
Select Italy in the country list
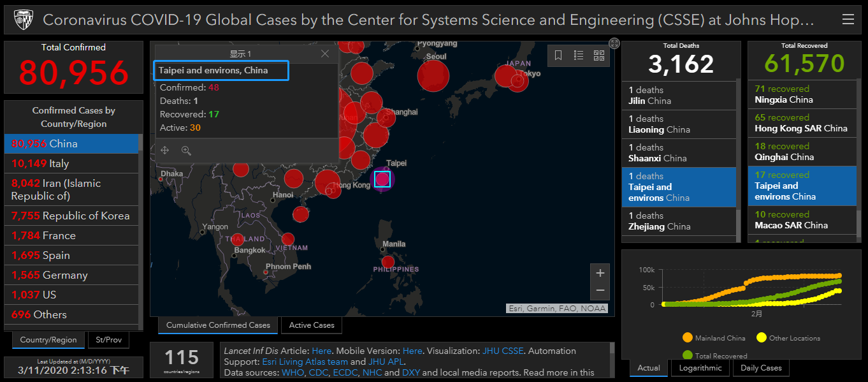coord(71,163)
